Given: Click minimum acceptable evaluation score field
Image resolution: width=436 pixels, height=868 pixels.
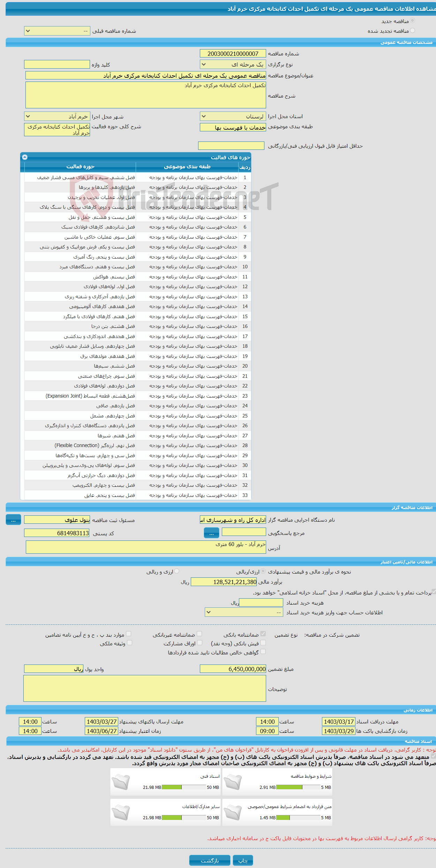Looking at the screenshot, I should (231, 146).
